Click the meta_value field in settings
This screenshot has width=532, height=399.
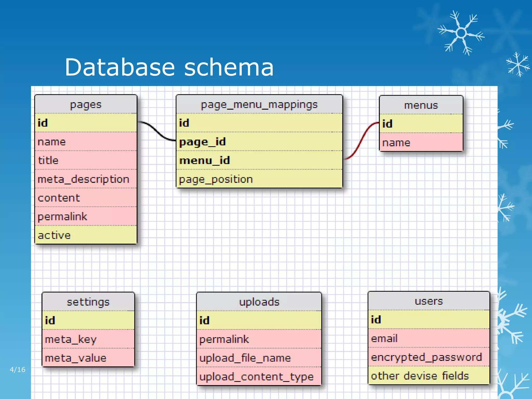[x=76, y=358]
